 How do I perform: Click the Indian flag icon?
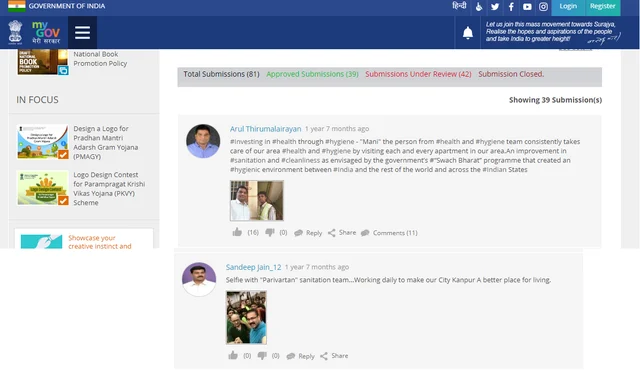(x=17, y=6)
